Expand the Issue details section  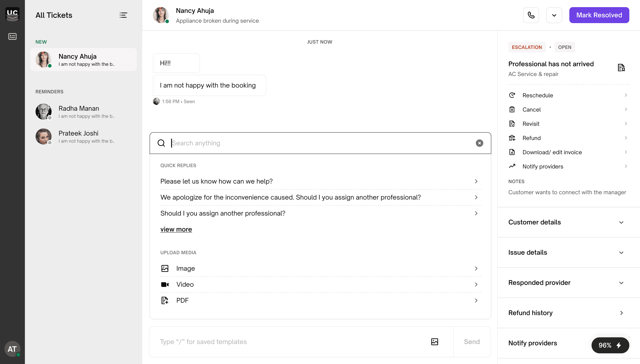566,252
